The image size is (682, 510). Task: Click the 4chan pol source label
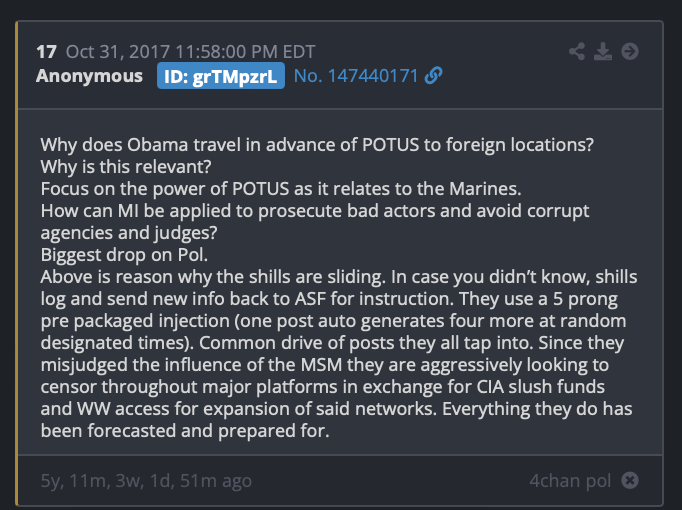click(x=570, y=481)
